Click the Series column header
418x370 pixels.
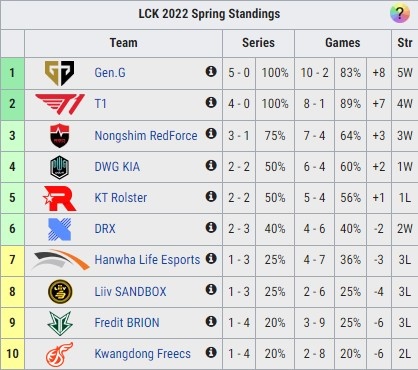tap(258, 43)
